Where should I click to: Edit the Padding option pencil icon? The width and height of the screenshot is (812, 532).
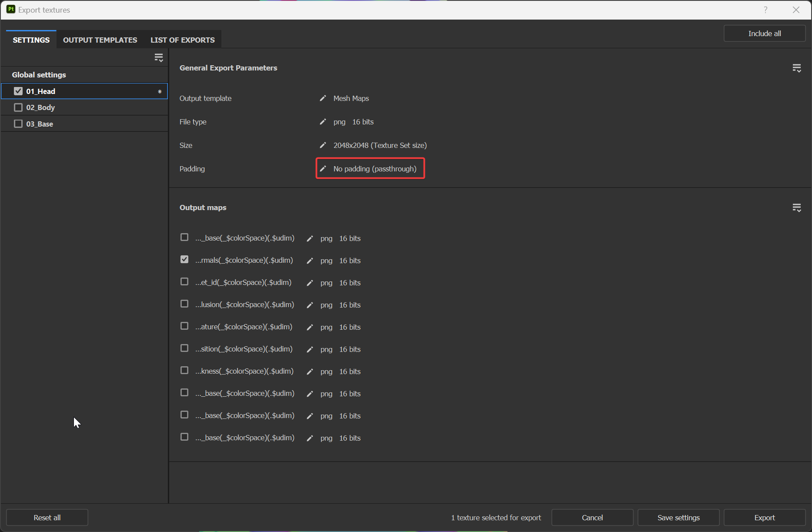(323, 169)
